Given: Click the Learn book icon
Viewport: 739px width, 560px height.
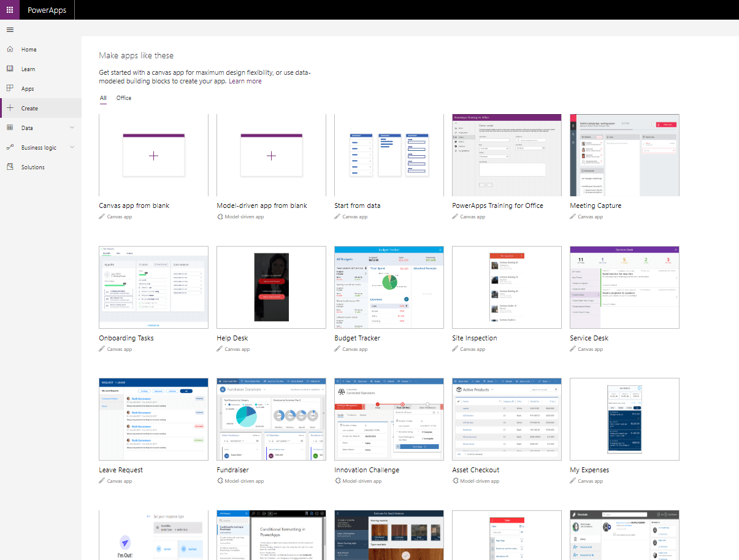Looking at the screenshot, I should (x=10, y=69).
